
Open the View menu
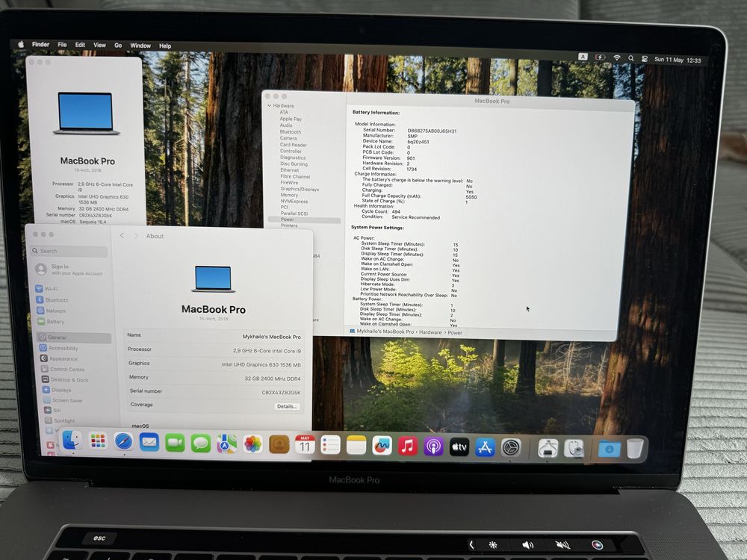point(99,46)
